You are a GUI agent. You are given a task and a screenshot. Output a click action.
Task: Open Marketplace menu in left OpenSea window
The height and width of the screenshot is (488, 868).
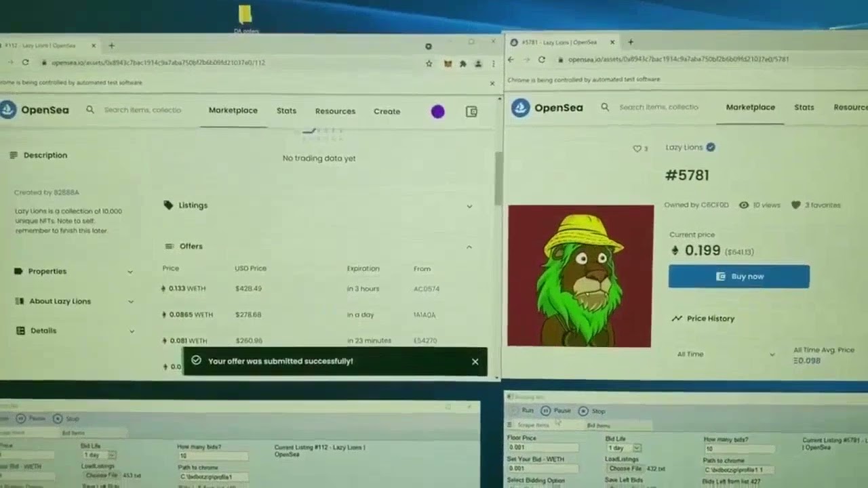(233, 110)
